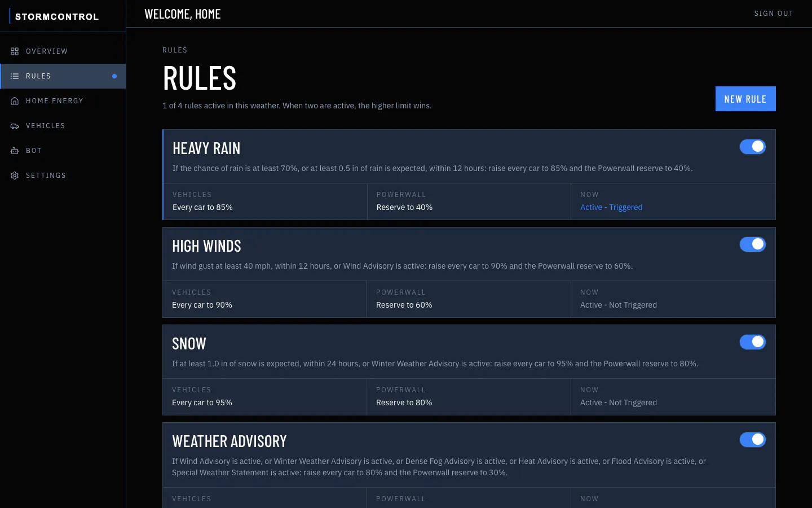Image resolution: width=812 pixels, height=508 pixels.
Task: Click 'Every car to 95%' value
Action: point(202,402)
